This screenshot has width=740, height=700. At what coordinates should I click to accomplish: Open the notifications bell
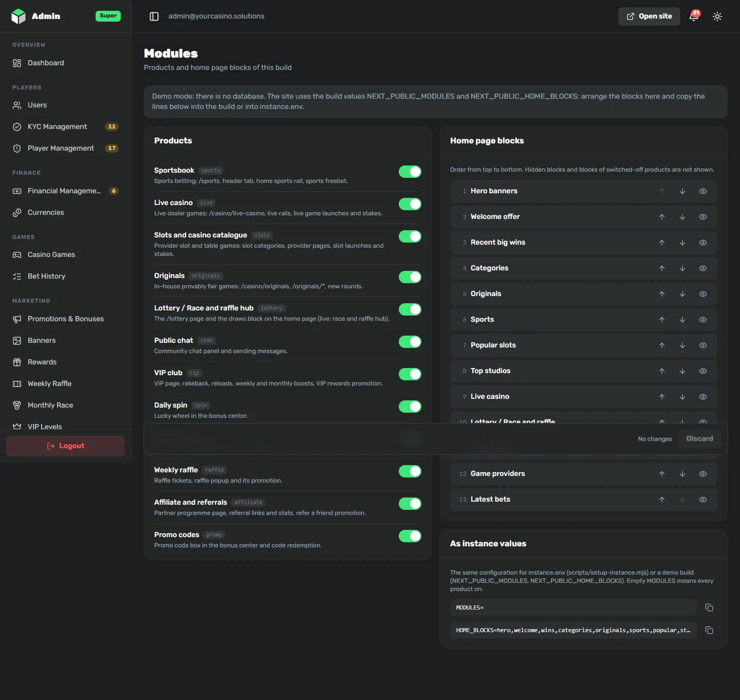[x=694, y=16]
